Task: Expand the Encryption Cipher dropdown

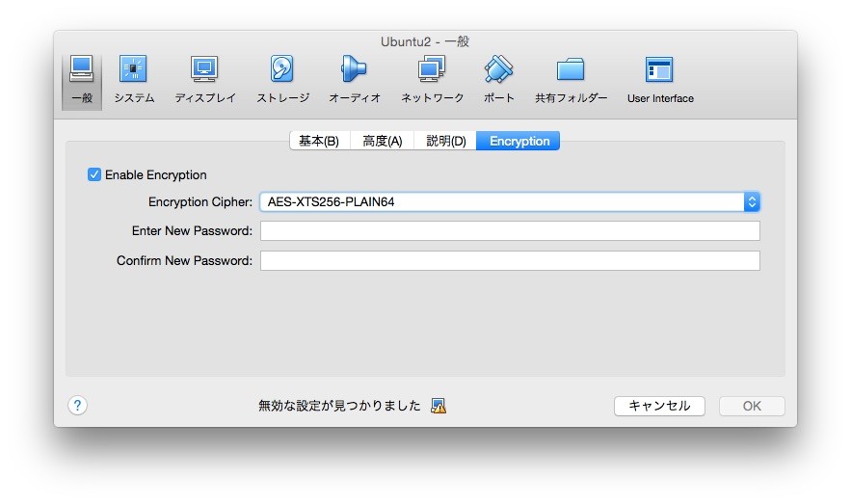Action: 510,201
